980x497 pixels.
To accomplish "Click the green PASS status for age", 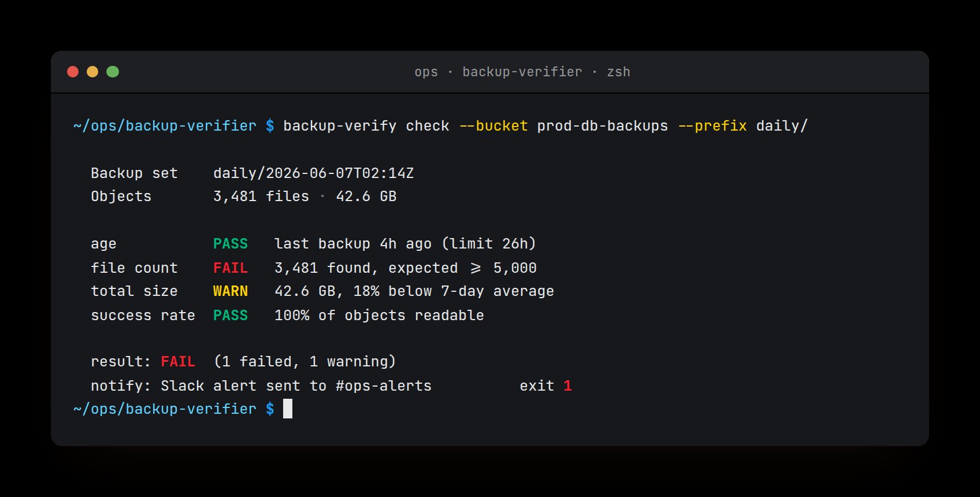I will (231, 244).
